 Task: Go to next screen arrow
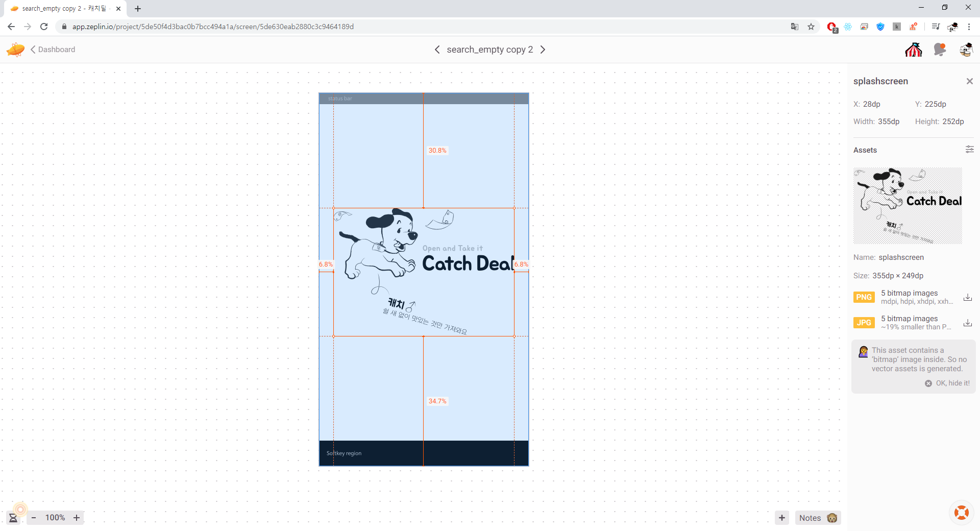pos(543,50)
